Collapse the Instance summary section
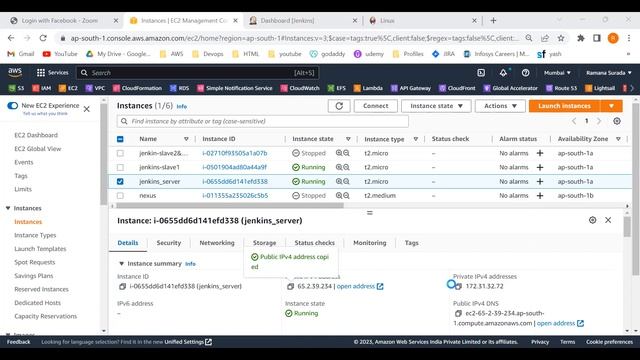Viewport: 640px width, 360px height. 121,264
